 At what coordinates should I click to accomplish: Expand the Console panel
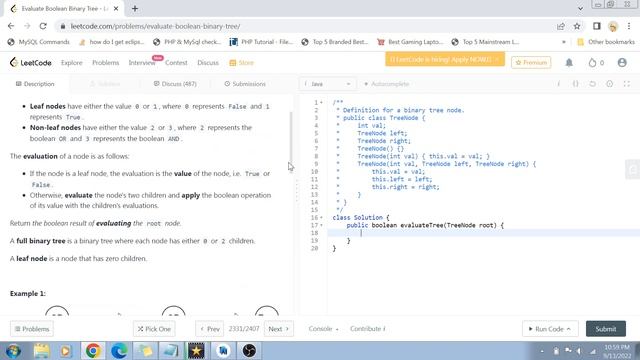323,329
